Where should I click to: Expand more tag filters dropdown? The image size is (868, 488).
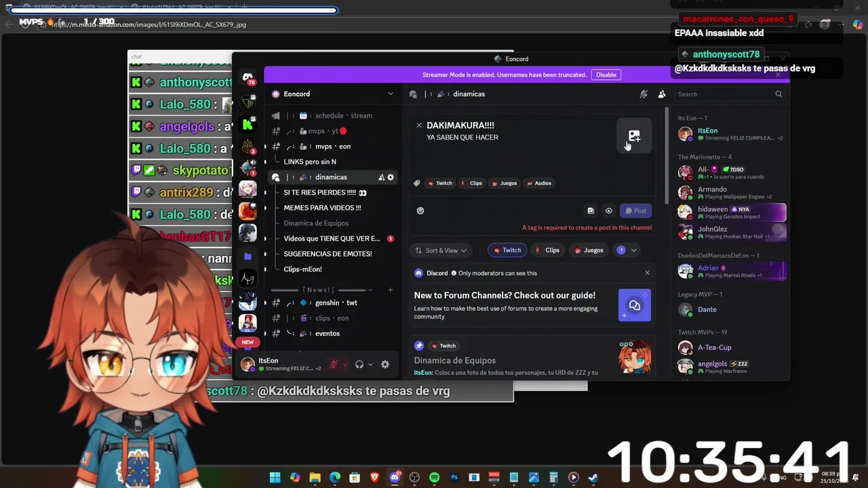(627, 250)
